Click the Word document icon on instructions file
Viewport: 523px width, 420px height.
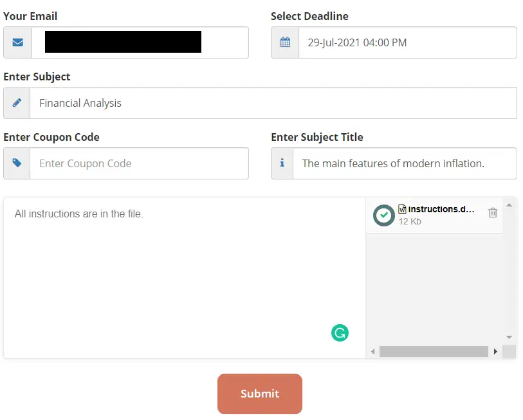[402, 209]
